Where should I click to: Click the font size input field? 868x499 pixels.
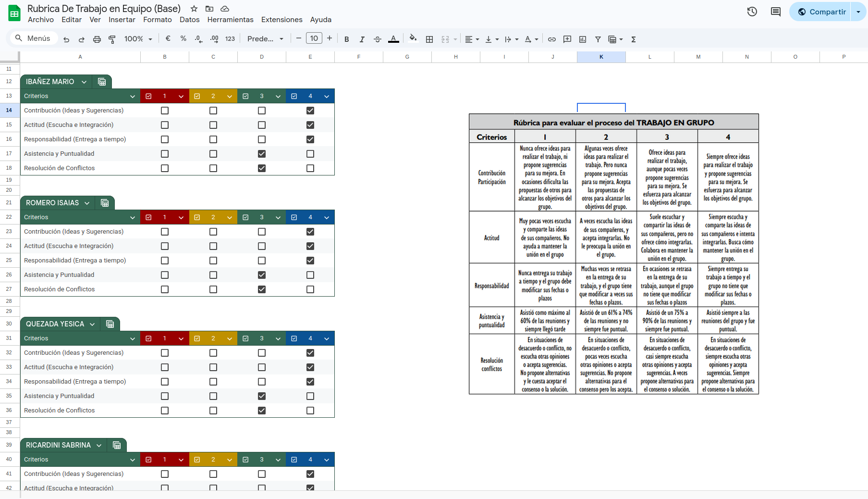click(x=314, y=38)
